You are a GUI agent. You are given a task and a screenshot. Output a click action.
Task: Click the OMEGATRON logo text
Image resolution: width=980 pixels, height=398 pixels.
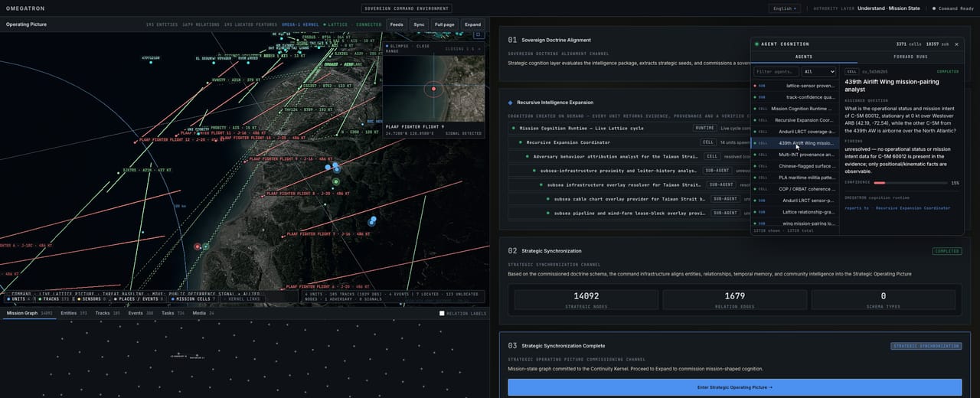tap(24, 8)
